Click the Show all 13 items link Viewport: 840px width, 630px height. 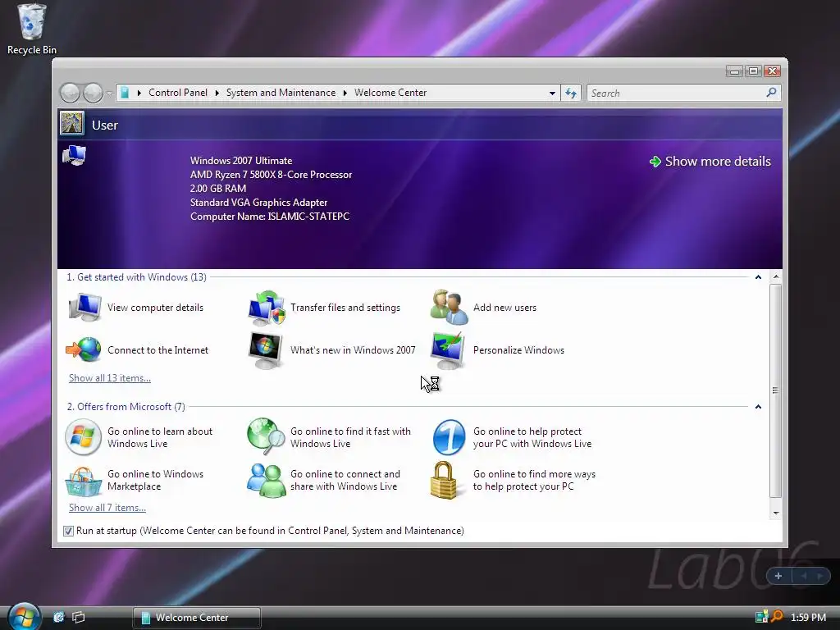click(110, 377)
